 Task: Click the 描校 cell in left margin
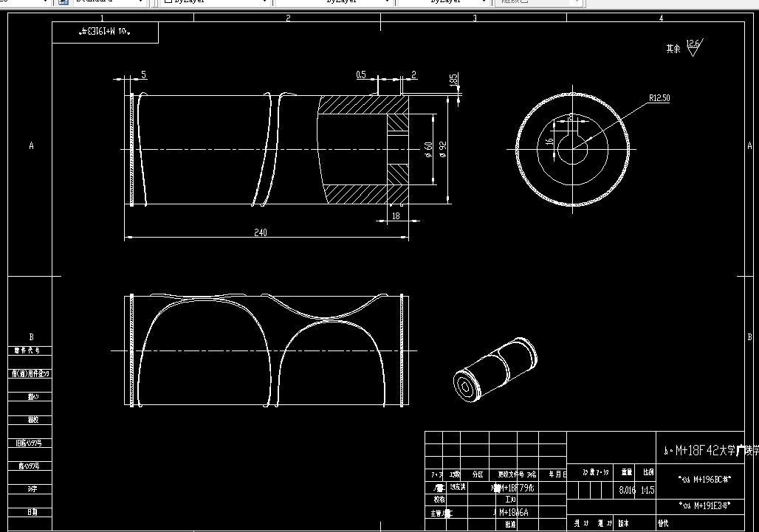(x=30, y=420)
